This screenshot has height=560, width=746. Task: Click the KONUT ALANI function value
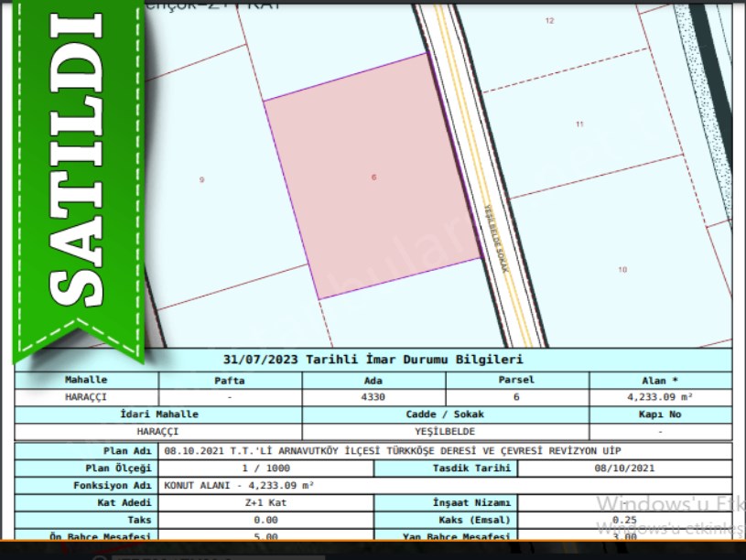coord(240,486)
